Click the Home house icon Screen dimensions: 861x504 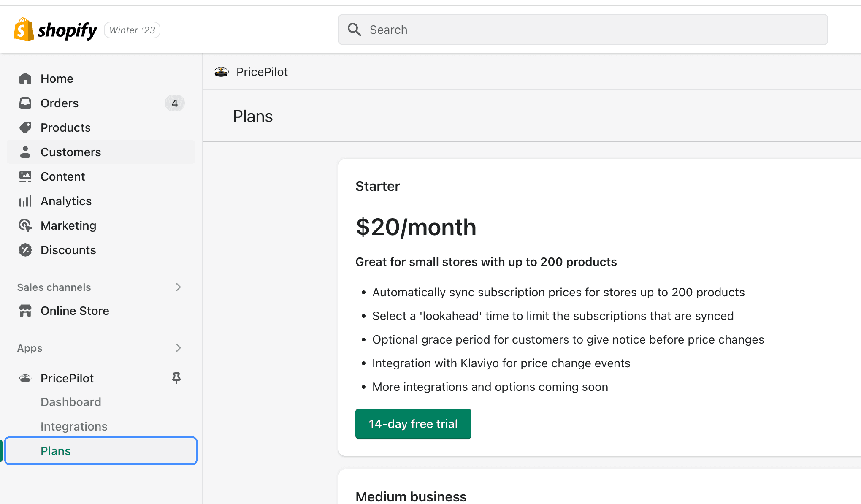tap(25, 79)
